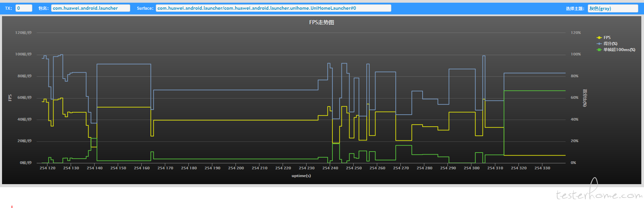The height and width of the screenshot is (208, 644).
Task: Click the 0帧/秒 left axis label
Action: (26, 163)
